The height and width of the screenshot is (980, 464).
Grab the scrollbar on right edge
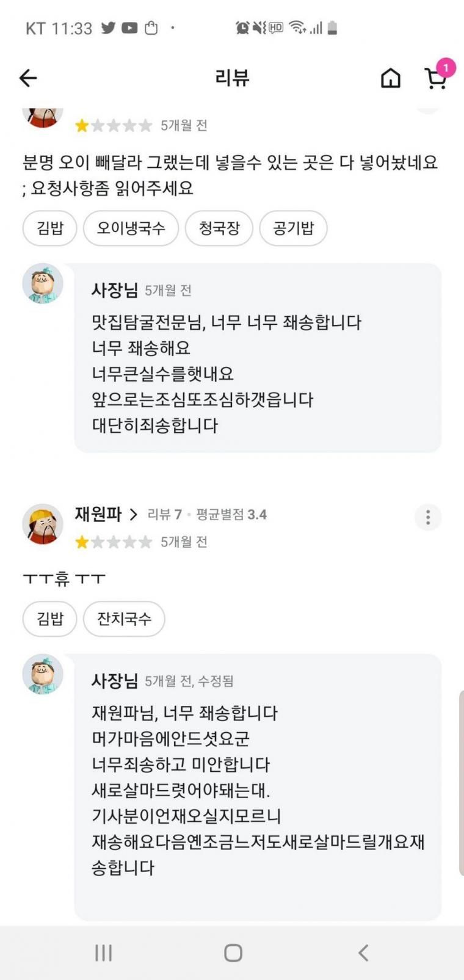pos(461,783)
